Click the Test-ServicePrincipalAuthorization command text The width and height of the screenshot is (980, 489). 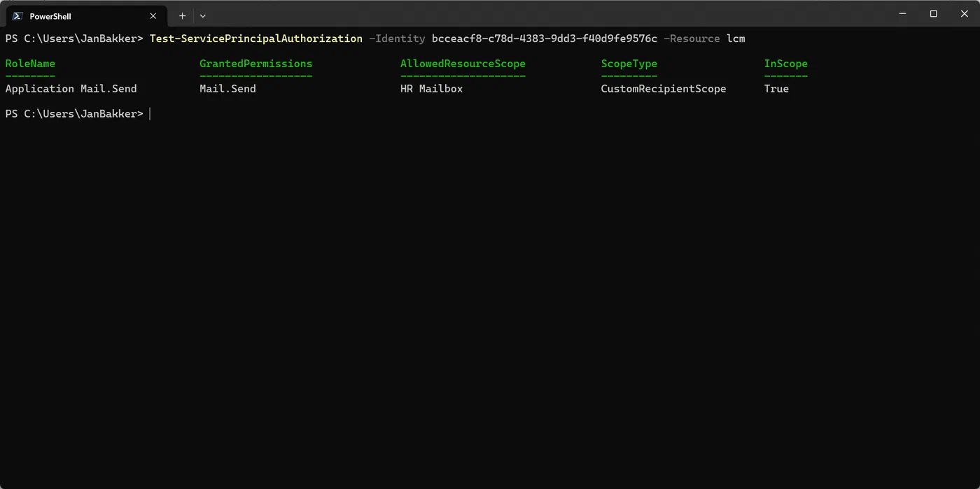click(256, 38)
